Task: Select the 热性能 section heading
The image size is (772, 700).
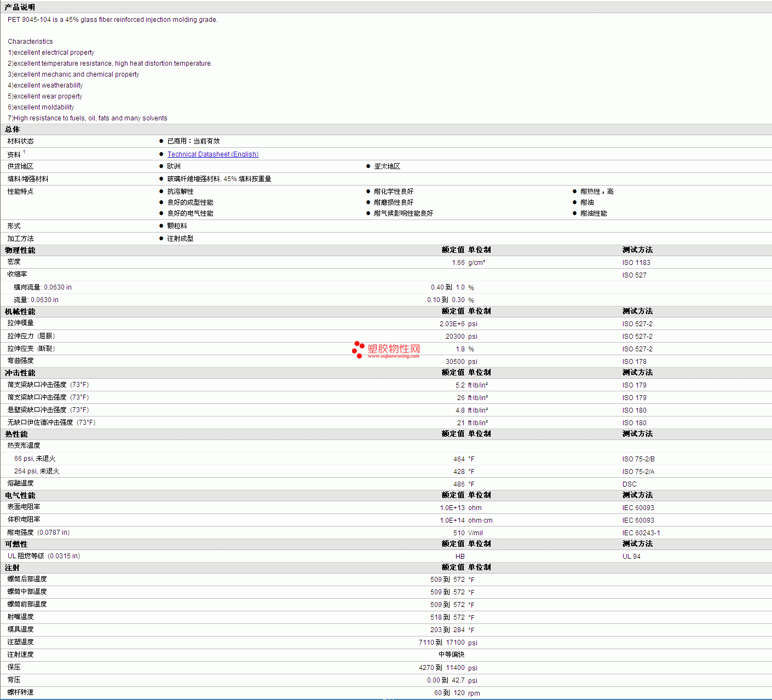Action: [x=16, y=434]
